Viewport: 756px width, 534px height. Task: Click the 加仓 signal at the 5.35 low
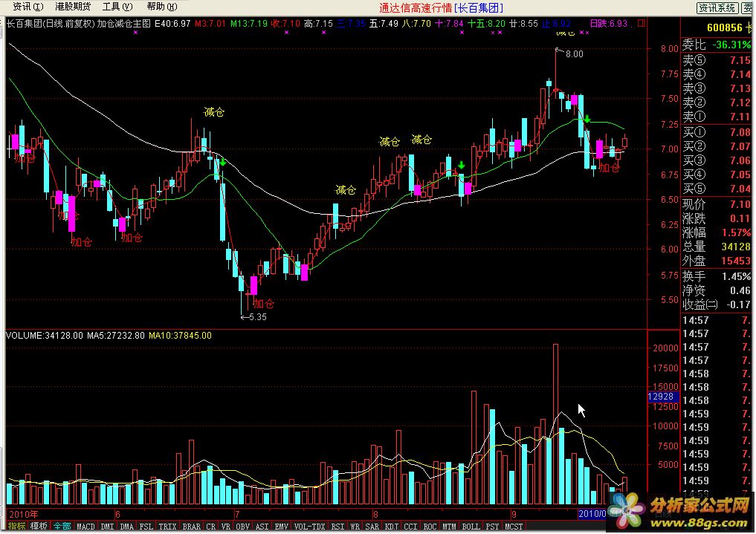[x=264, y=303]
